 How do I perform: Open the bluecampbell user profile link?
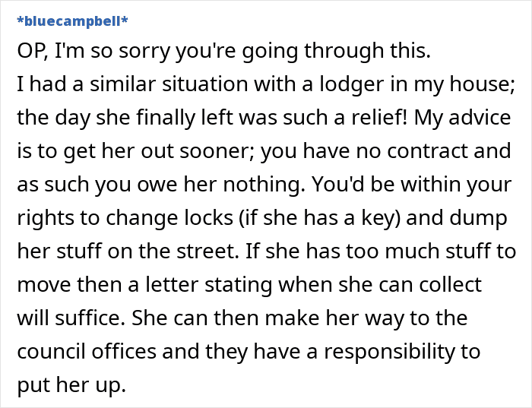pyautogui.click(x=71, y=22)
